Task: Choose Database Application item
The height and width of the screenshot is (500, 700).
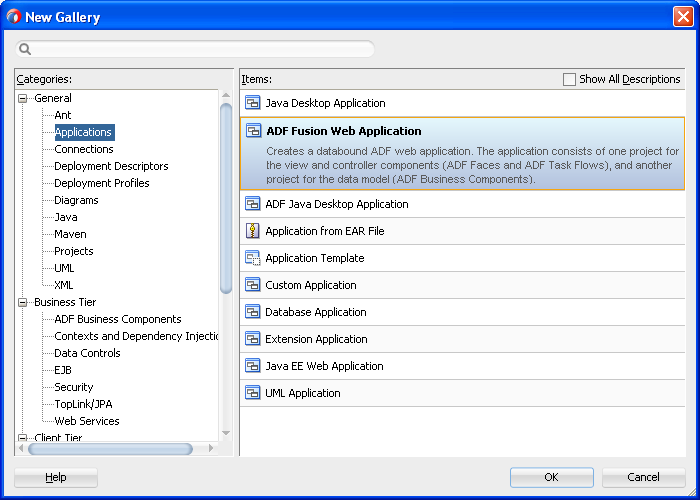Action: click(x=462, y=312)
